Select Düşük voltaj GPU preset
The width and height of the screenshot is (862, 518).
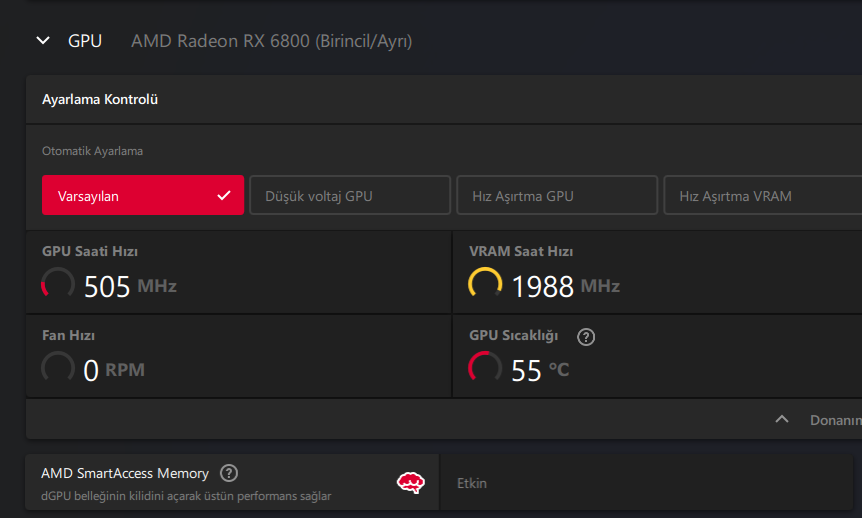coord(350,195)
